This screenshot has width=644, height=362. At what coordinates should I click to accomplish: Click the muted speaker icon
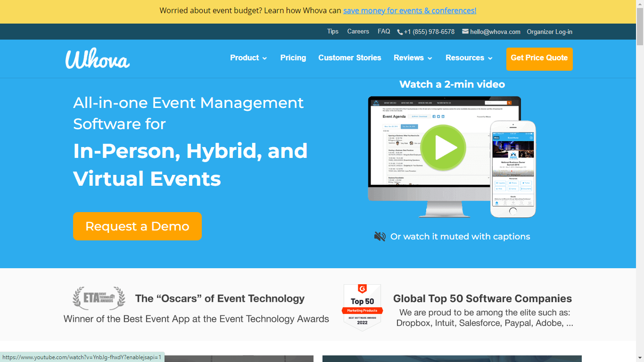point(380,237)
